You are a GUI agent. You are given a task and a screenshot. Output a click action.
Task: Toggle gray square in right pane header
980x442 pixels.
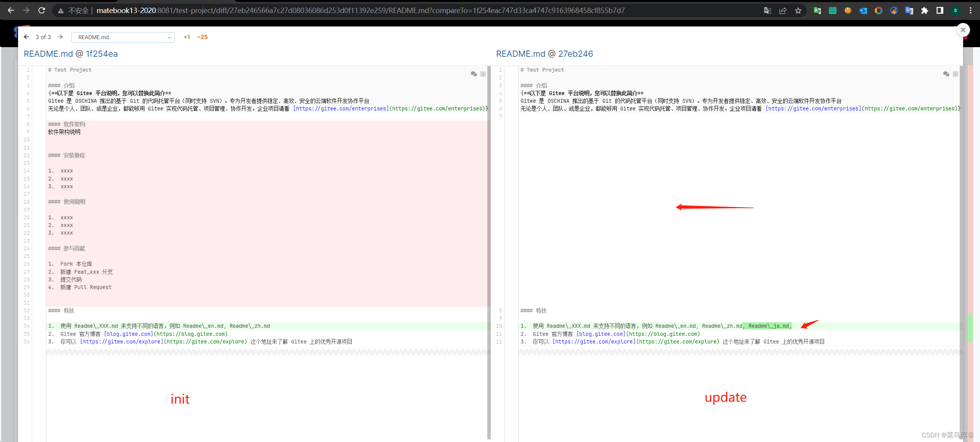click(x=955, y=74)
